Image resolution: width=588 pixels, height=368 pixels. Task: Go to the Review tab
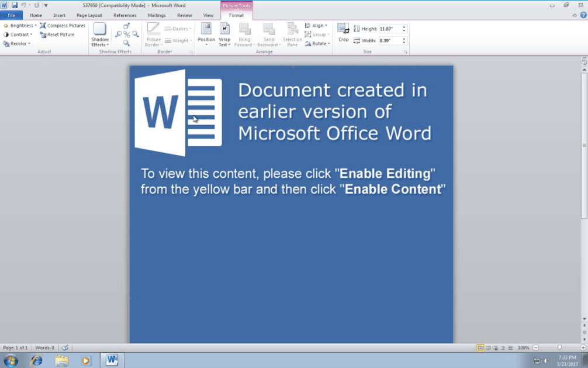pos(184,15)
